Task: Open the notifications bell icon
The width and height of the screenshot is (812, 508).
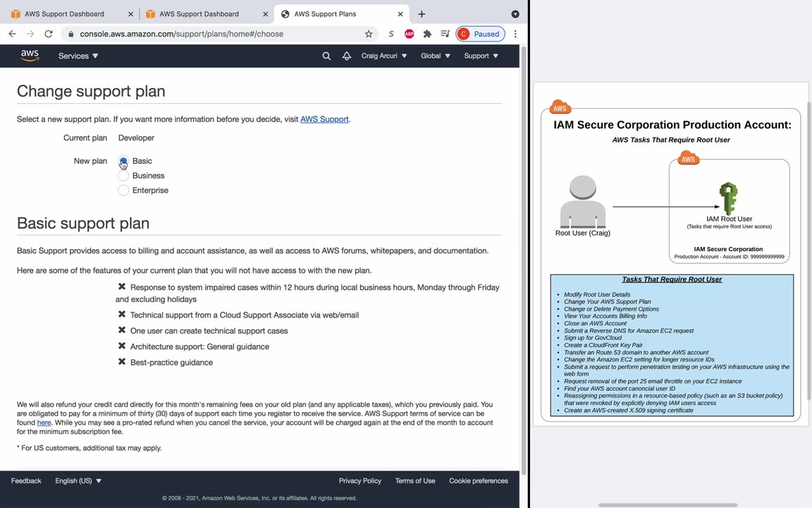Action: [347, 56]
